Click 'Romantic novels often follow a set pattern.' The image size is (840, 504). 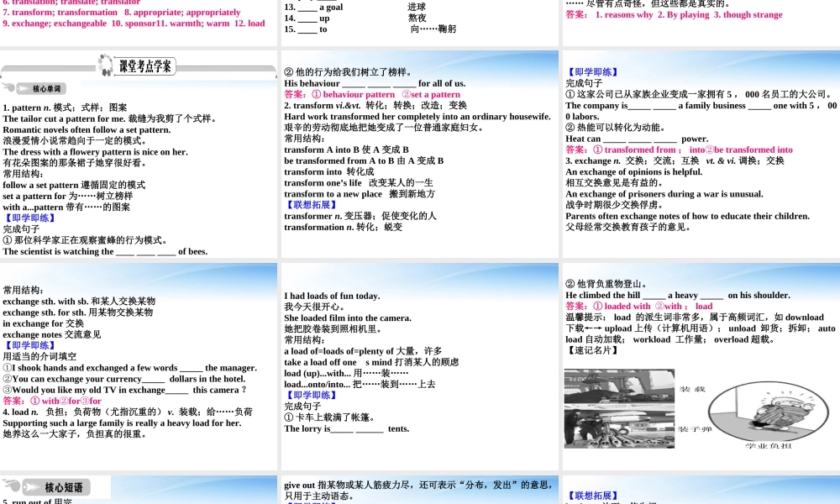click(87, 129)
